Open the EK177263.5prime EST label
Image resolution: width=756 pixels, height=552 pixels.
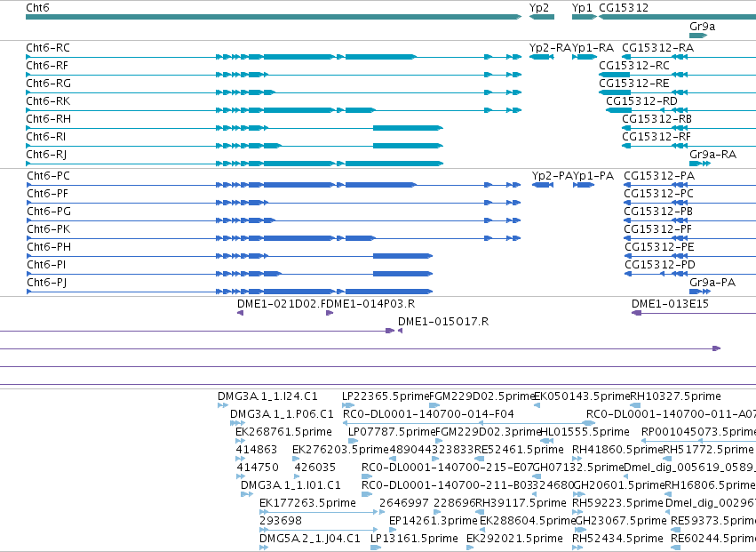pos(307,503)
